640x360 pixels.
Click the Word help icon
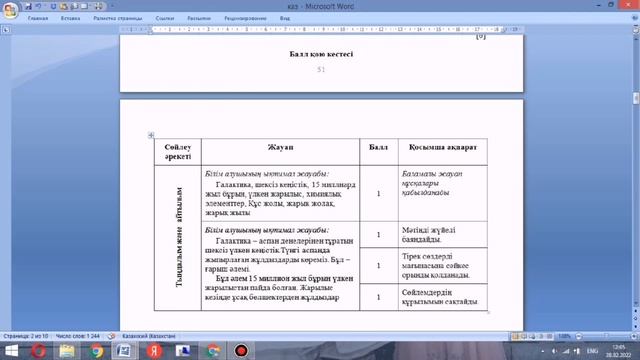pos(635,18)
